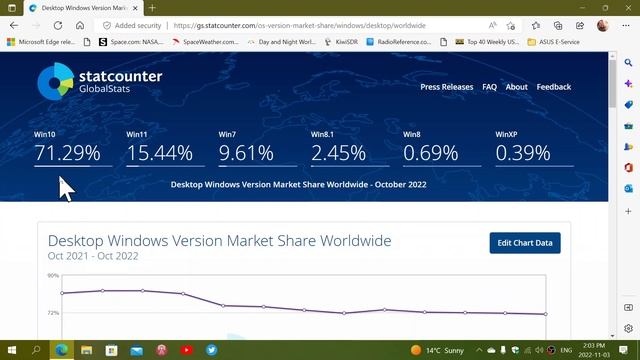Open Edge Settings and more menu
The image size is (640, 360).
point(626,25)
